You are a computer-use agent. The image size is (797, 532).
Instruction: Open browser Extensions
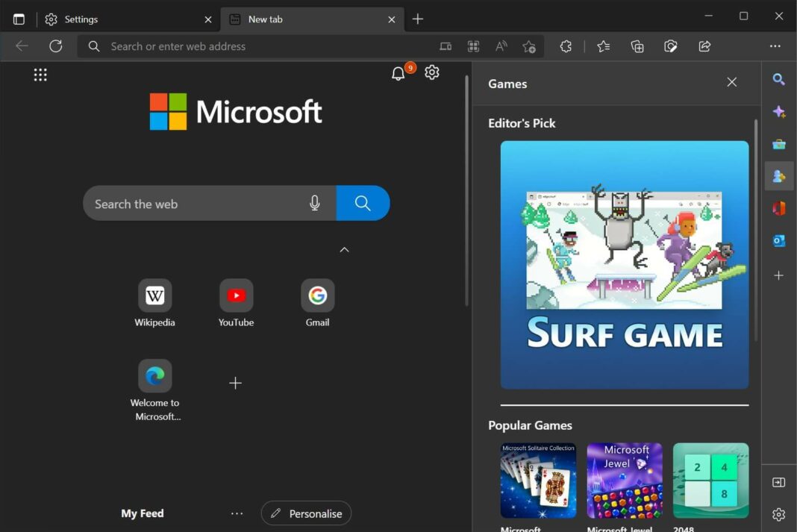[x=566, y=46]
